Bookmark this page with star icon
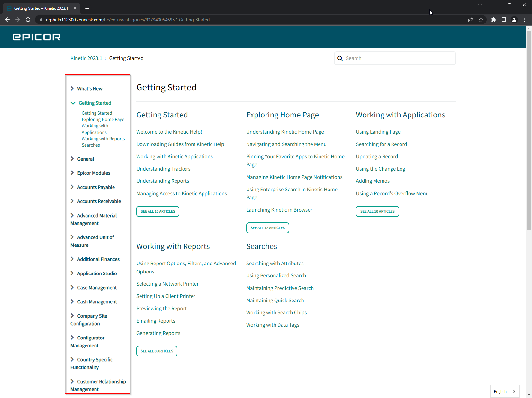Viewport: 532px width, 398px height. 481,20
